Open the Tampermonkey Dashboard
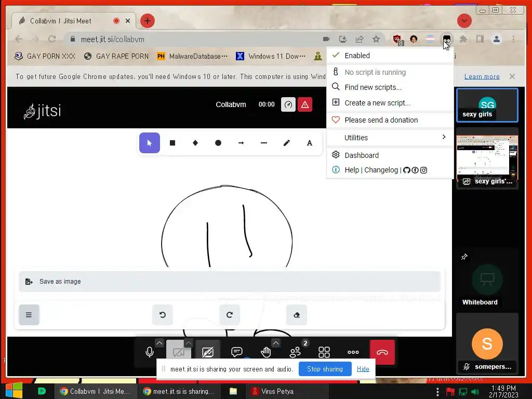The image size is (532, 399). coord(390,155)
